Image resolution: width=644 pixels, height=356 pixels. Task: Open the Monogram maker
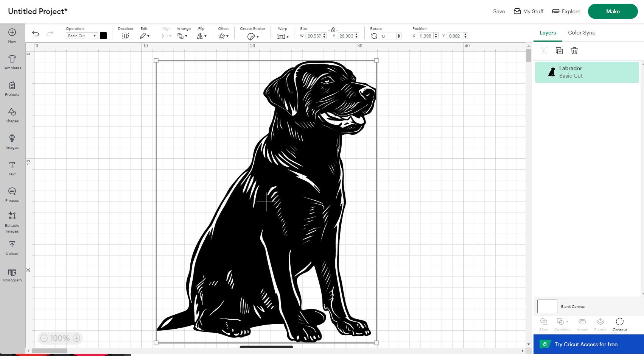coord(12,275)
